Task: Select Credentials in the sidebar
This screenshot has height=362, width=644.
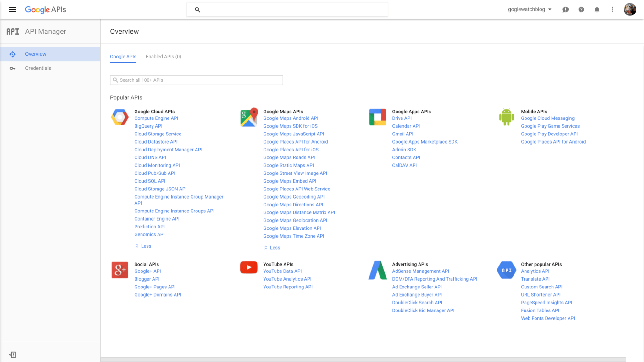Action: tap(38, 68)
